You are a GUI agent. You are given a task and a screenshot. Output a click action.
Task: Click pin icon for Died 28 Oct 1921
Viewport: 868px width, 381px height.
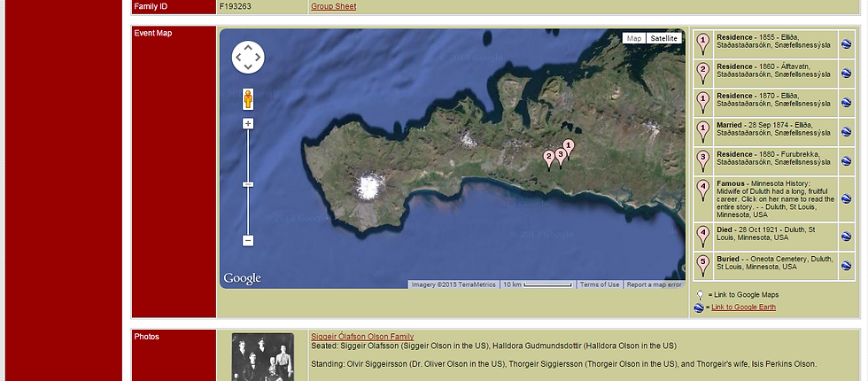(702, 237)
